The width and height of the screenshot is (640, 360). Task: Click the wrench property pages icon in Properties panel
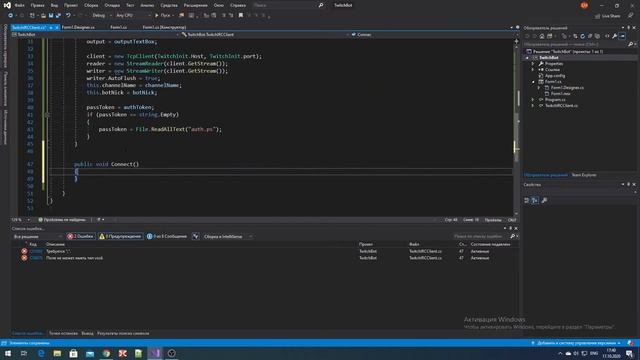544,200
